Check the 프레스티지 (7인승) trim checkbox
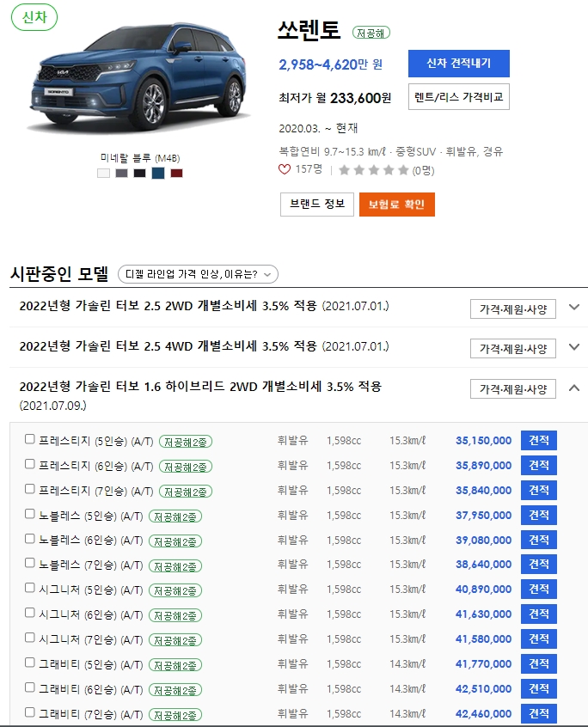Screen dimensions: 588x727 [x=30, y=489]
